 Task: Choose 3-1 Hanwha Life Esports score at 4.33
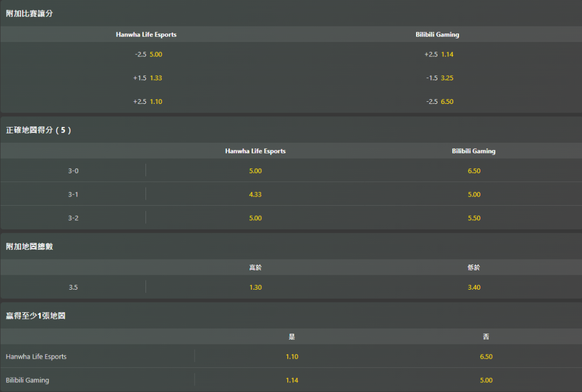[255, 194]
